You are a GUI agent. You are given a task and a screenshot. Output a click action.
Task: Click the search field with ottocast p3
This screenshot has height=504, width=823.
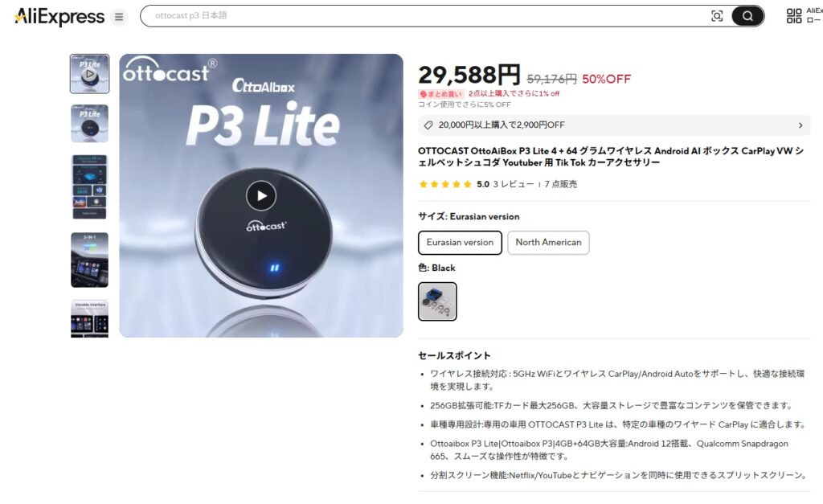425,16
